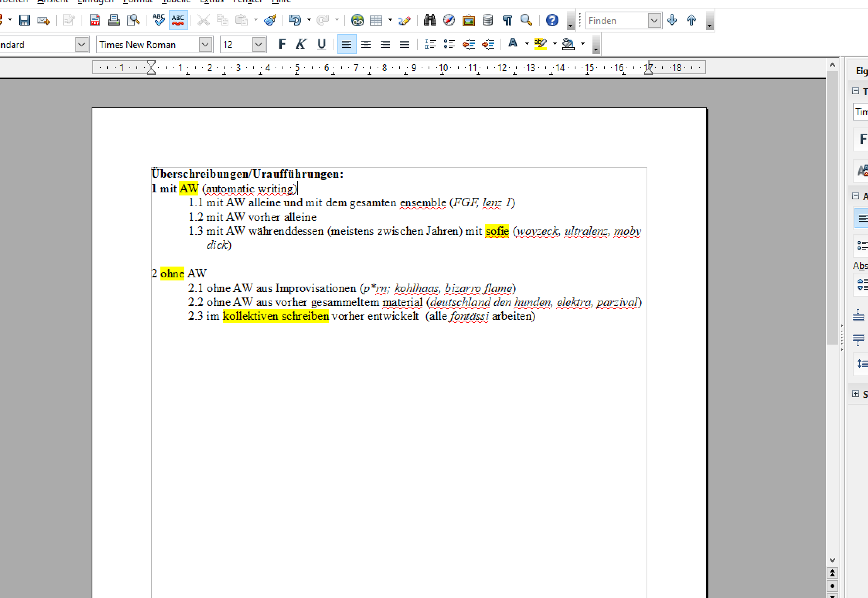Click the Help question mark icon
Viewport: 868px width, 598px height.
552,20
